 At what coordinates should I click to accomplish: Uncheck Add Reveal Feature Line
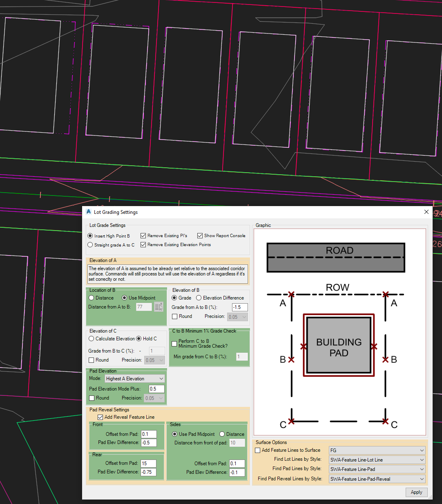pos(100,417)
